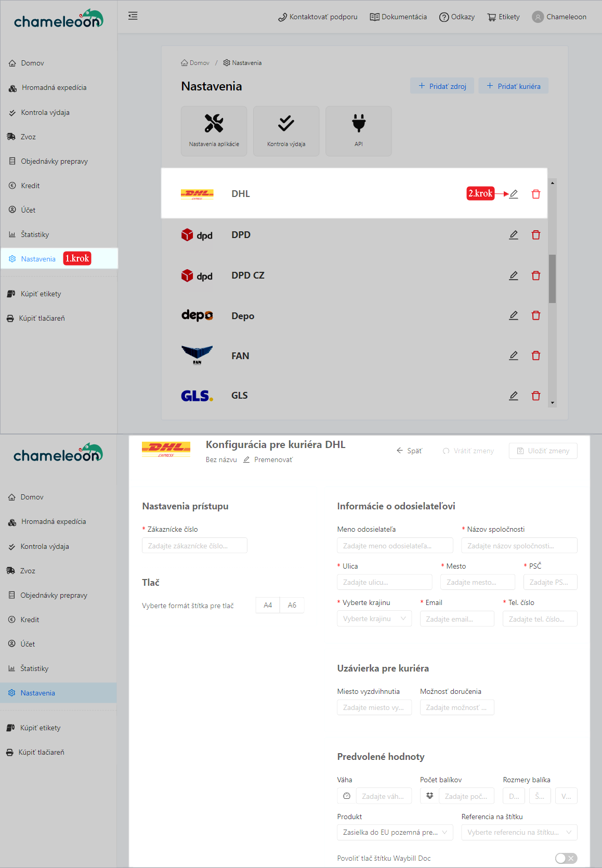Select the Kontrola výdaja tile

[286, 130]
